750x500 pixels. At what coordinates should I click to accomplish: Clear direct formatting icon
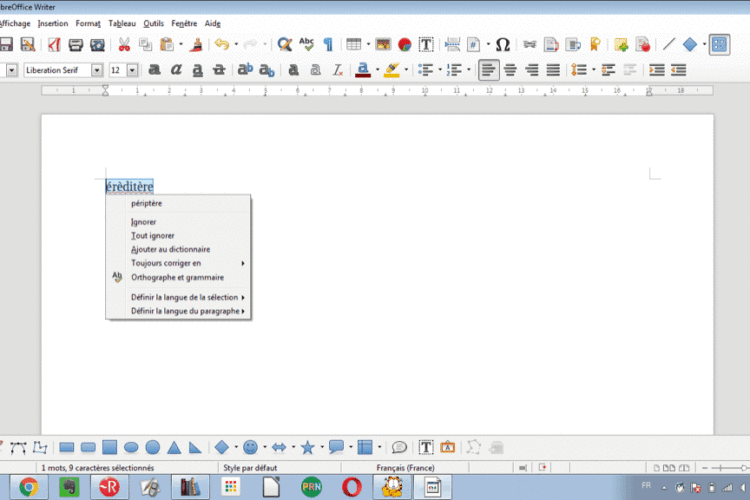coord(337,70)
